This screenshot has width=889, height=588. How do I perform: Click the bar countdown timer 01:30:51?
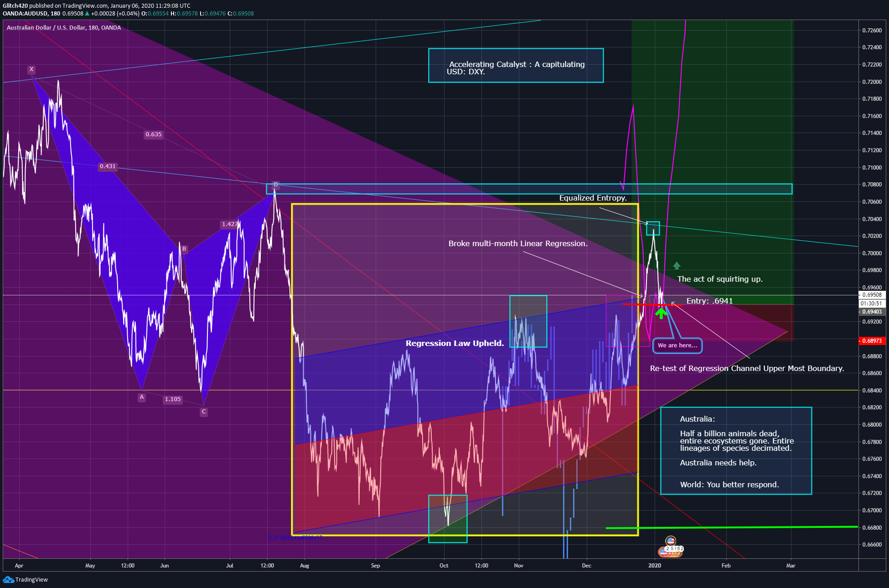[x=872, y=304]
